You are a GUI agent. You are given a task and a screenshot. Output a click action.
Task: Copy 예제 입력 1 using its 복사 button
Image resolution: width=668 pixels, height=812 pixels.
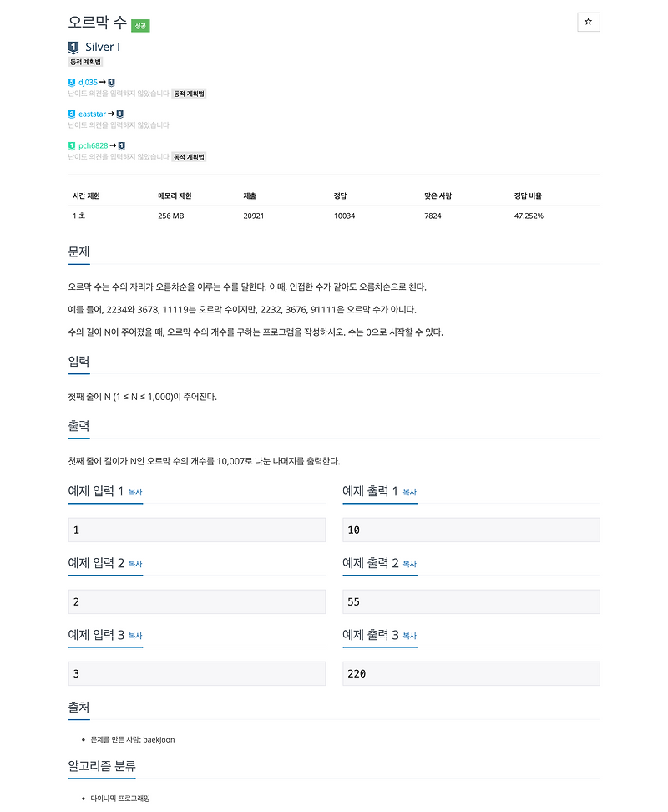coord(135,493)
